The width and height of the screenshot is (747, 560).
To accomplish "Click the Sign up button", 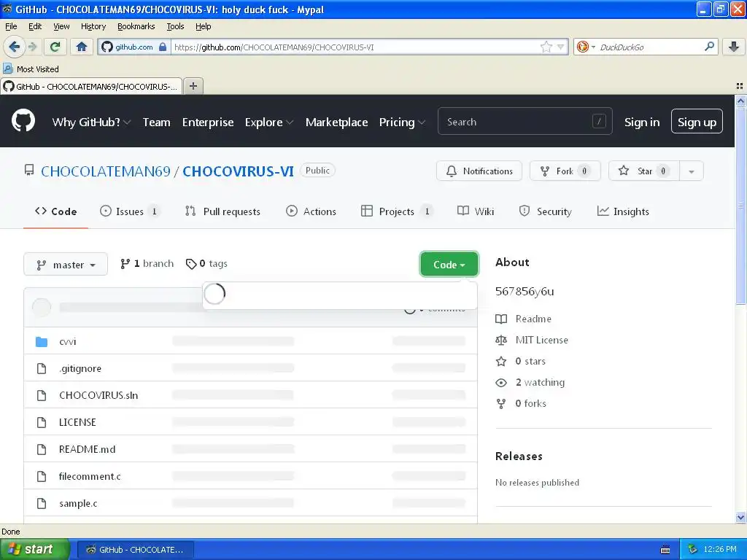I will pos(697,122).
